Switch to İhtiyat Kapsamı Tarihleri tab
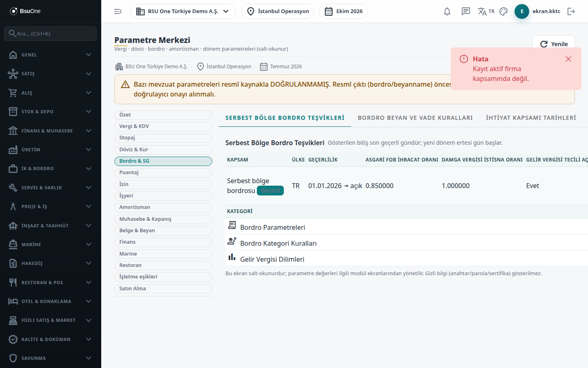The image size is (588, 368). click(x=531, y=118)
